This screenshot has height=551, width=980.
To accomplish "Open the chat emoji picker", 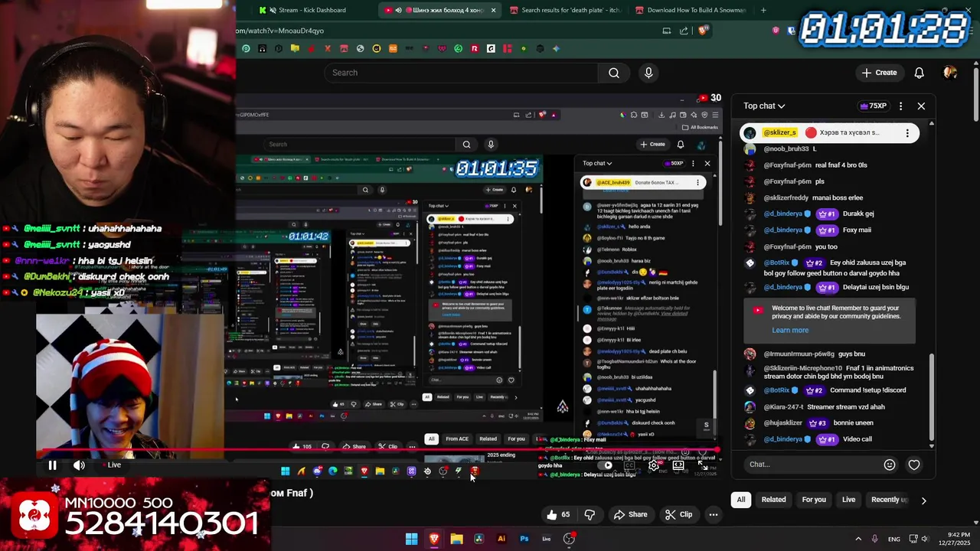I will 889,465.
